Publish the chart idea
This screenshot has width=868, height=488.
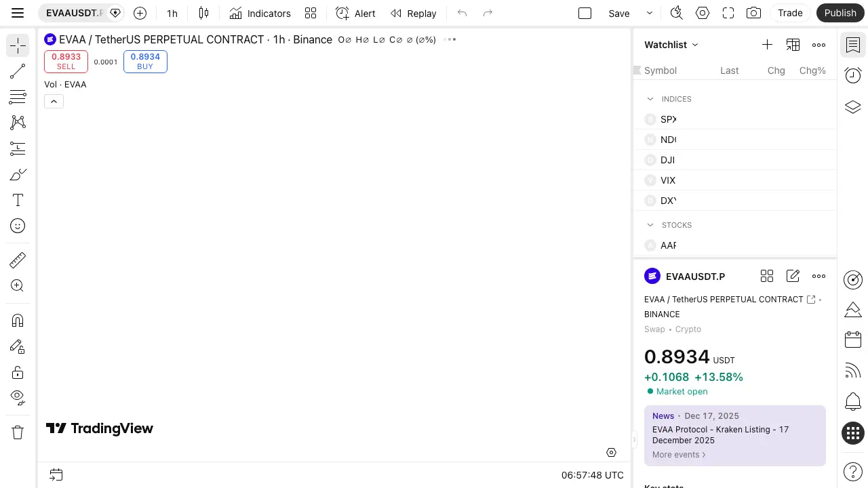[x=841, y=13]
